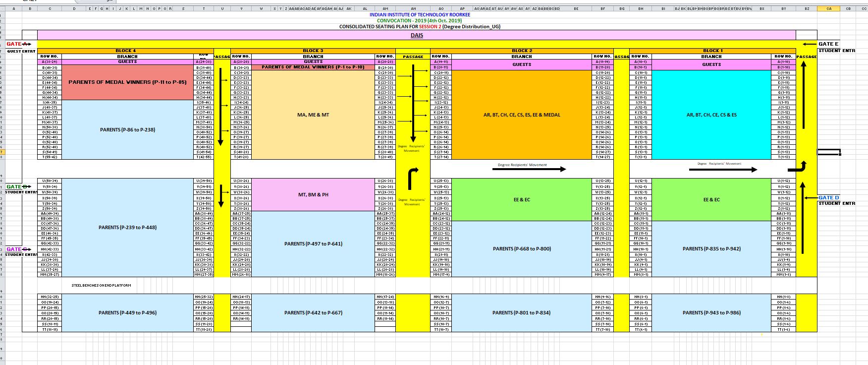Click the 'GUEST ENTRY' cell under Gate A
This screenshot has height=365, width=868.
(21, 51)
